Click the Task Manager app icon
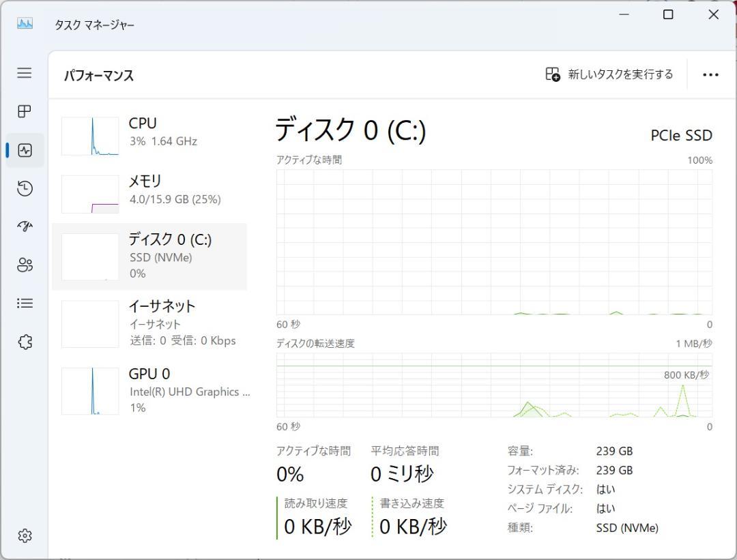The height and width of the screenshot is (560, 737). pos(25,23)
